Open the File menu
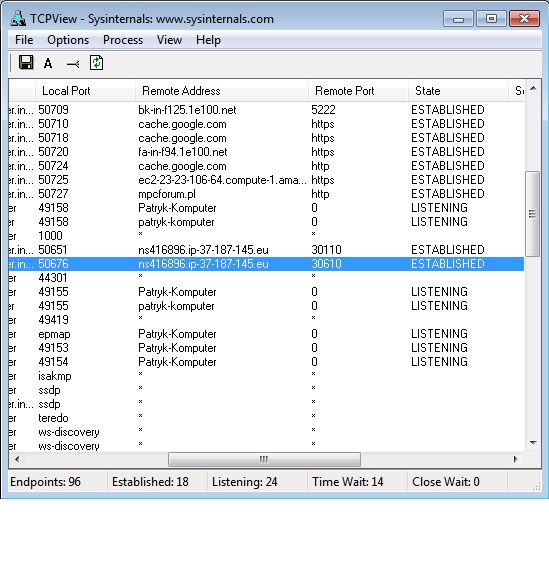Image resolution: width=549 pixels, height=572 pixels. click(x=24, y=40)
